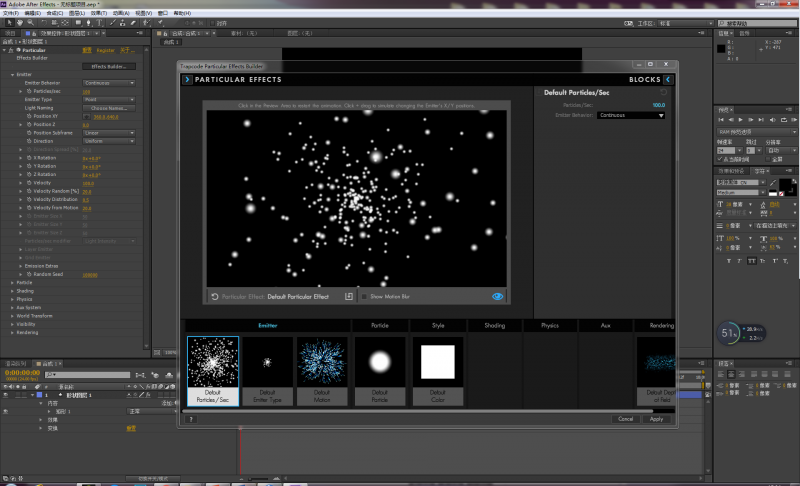
Task: Open the RAM preview options dropdown
Action: (757, 132)
